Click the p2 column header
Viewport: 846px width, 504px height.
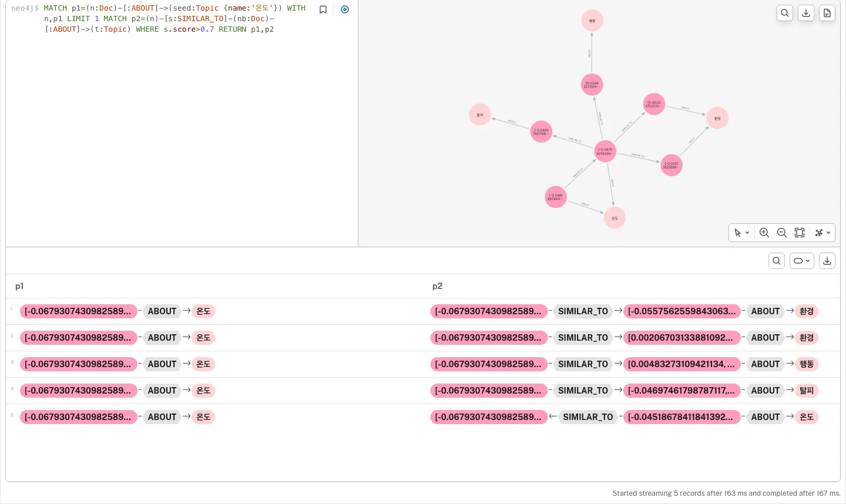click(x=437, y=286)
